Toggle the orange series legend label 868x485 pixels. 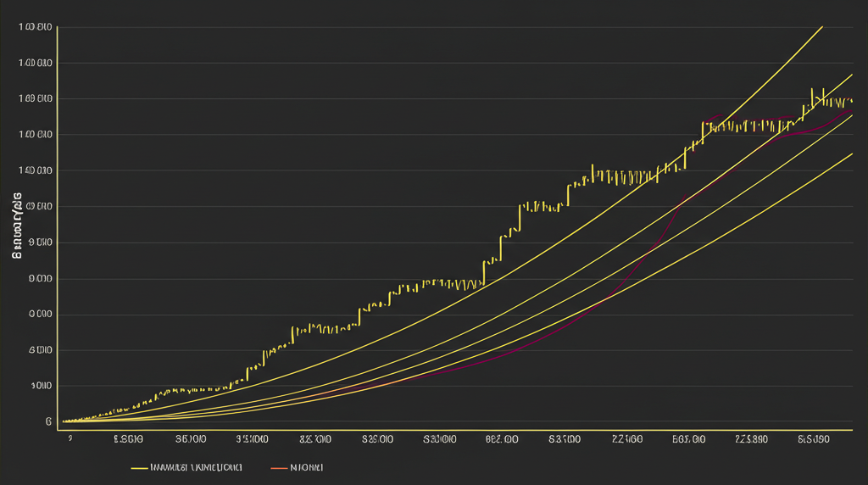click(307, 467)
